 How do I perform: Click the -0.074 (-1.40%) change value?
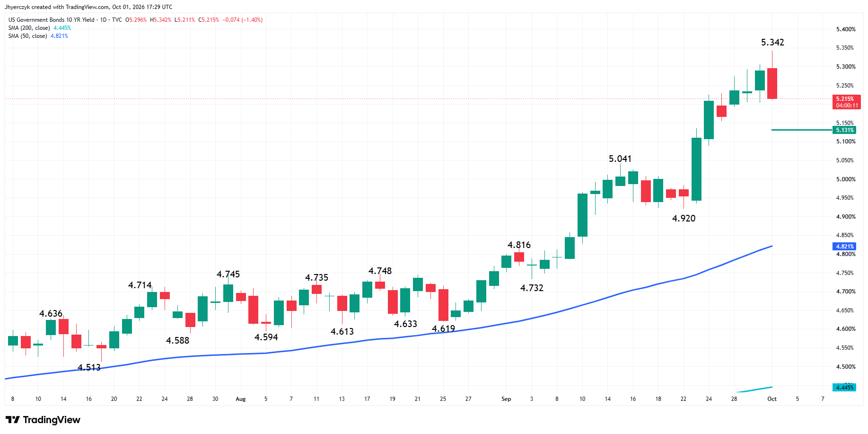tap(243, 20)
